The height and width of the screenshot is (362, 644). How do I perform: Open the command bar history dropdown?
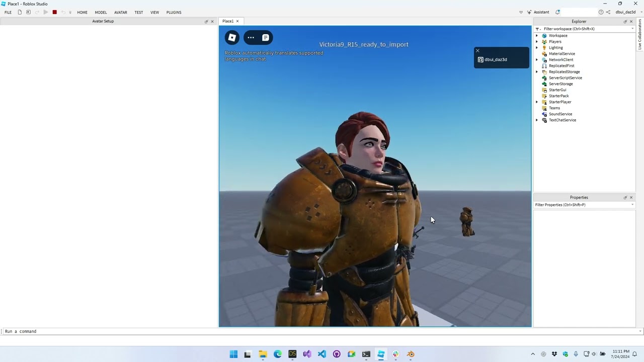(x=640, y=331)
